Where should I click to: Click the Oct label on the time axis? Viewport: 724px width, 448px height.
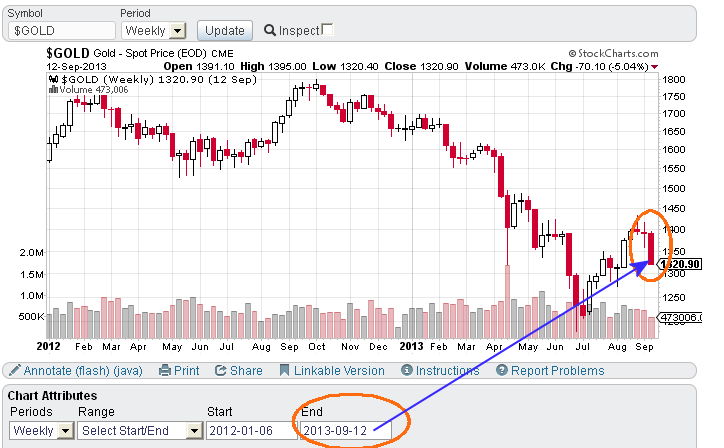point(317,347)
